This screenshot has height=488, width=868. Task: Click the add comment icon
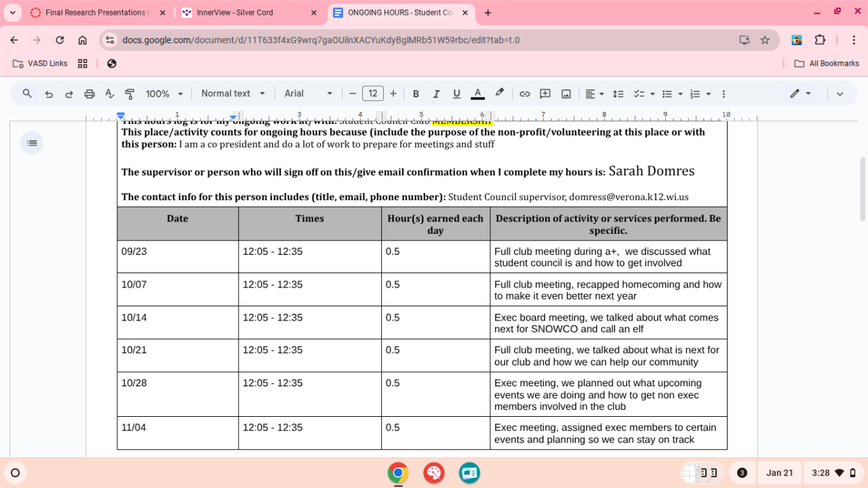coord(545,94)
